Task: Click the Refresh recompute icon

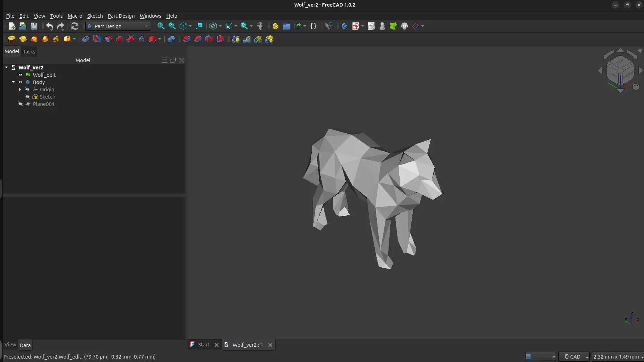Action: coord(75,26)
